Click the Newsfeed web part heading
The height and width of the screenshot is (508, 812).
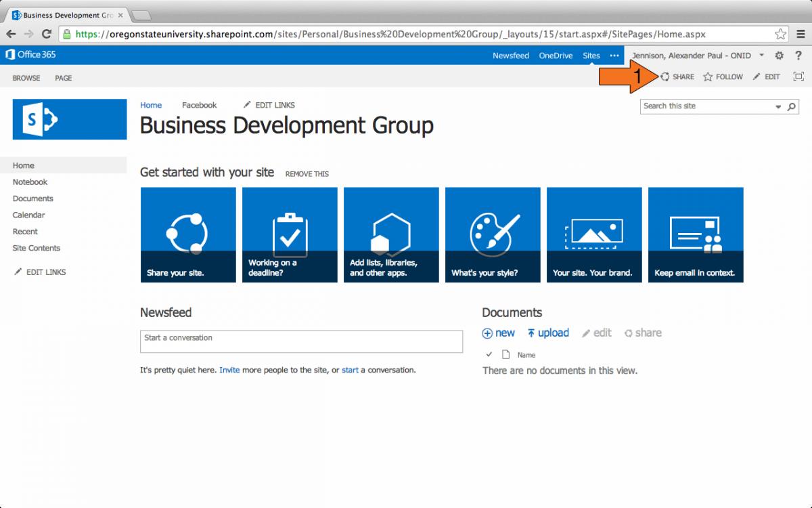(166, 312)
